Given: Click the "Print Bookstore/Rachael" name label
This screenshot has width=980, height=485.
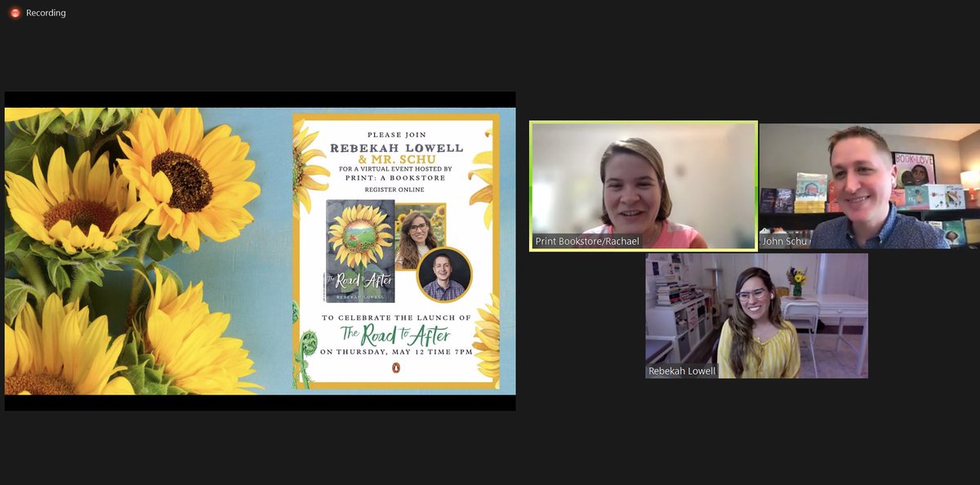Looking at the screenshot, I should (587, 242).
